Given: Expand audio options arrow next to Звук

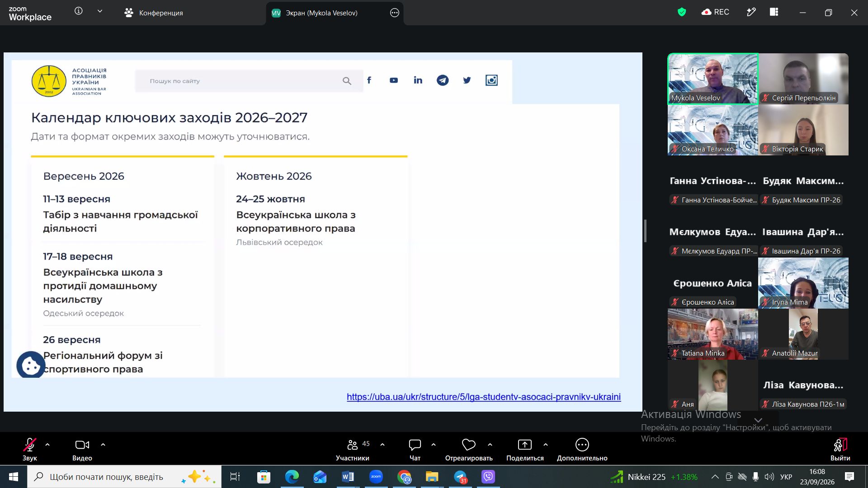Looking at the screenshot, I should (47, 445).
